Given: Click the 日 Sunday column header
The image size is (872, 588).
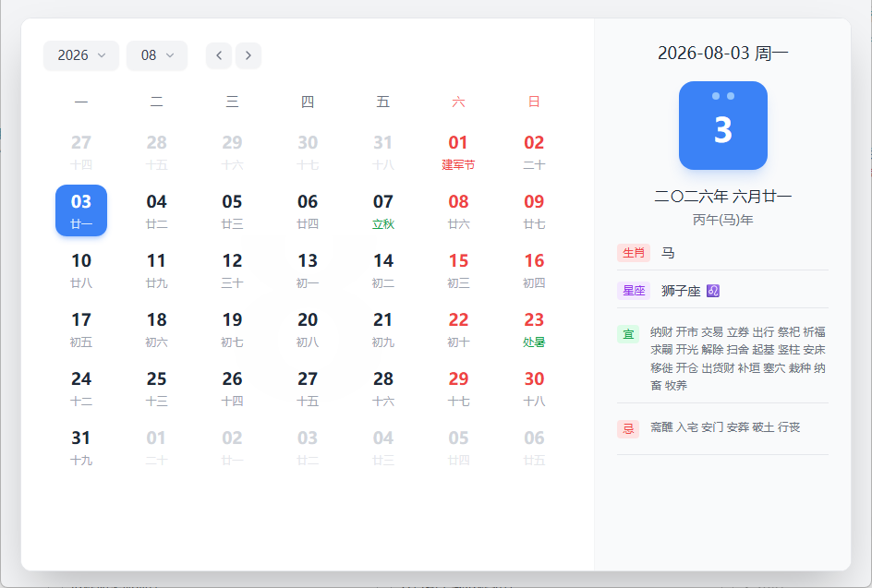Looking at the screenshot, I should (534, 102).
